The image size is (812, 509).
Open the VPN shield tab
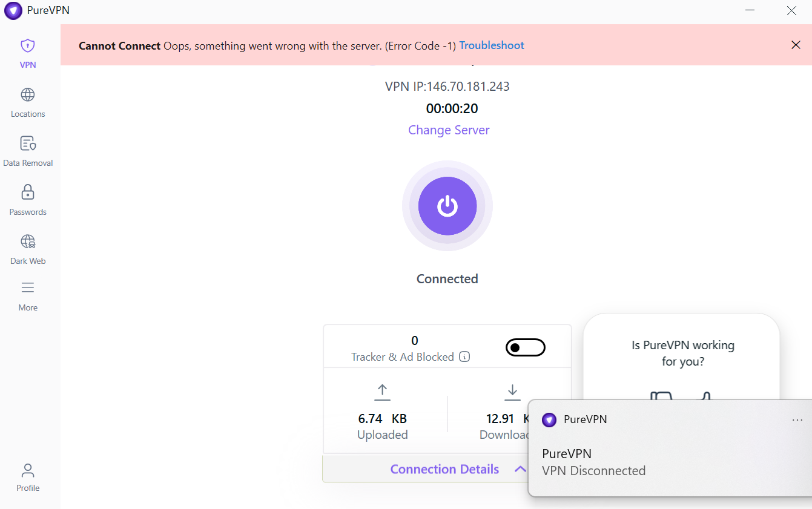point(28,53)
